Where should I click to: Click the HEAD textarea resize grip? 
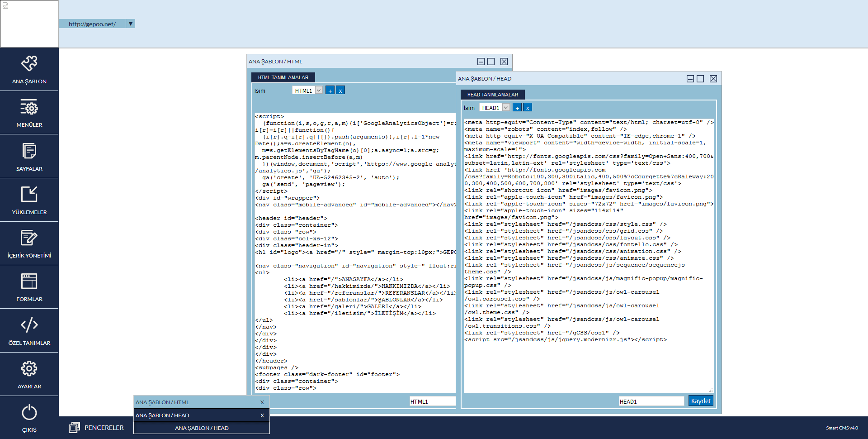(x=711, y=390)
